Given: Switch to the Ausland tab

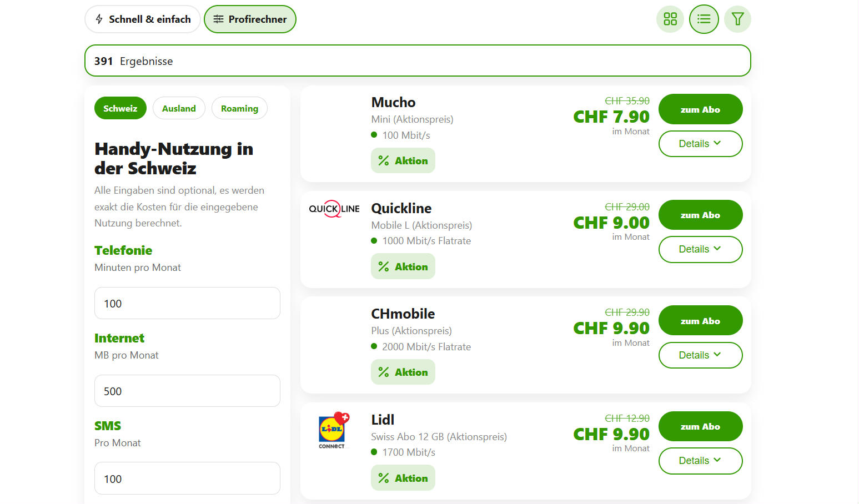Looking at the screenshot, I should (179, 108).
